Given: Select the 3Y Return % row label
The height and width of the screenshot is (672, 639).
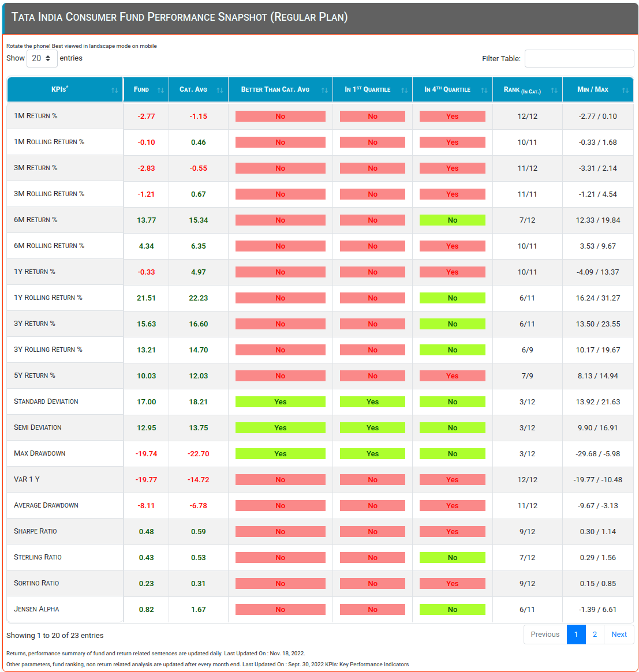Looking at the screenshot, I should click(x=34, y=324).
